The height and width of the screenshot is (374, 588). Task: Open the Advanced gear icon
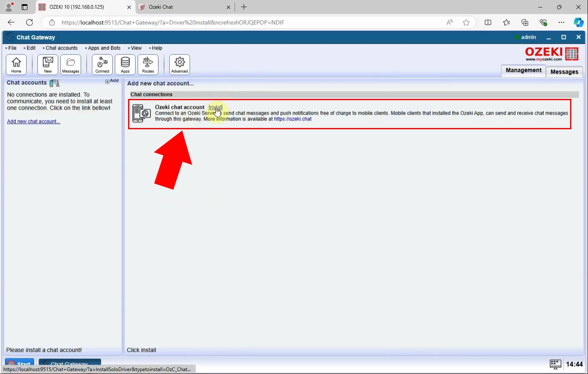click(x=180, y=64)
